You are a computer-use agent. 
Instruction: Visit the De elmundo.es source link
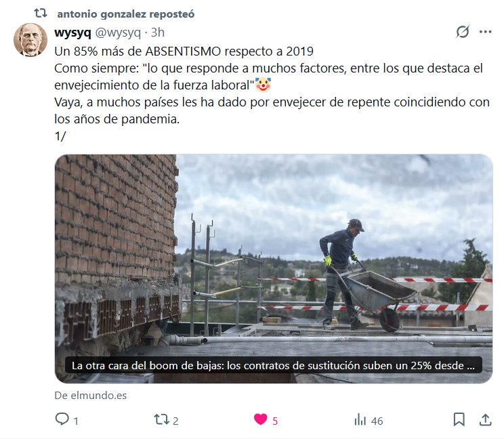(91, 395)
